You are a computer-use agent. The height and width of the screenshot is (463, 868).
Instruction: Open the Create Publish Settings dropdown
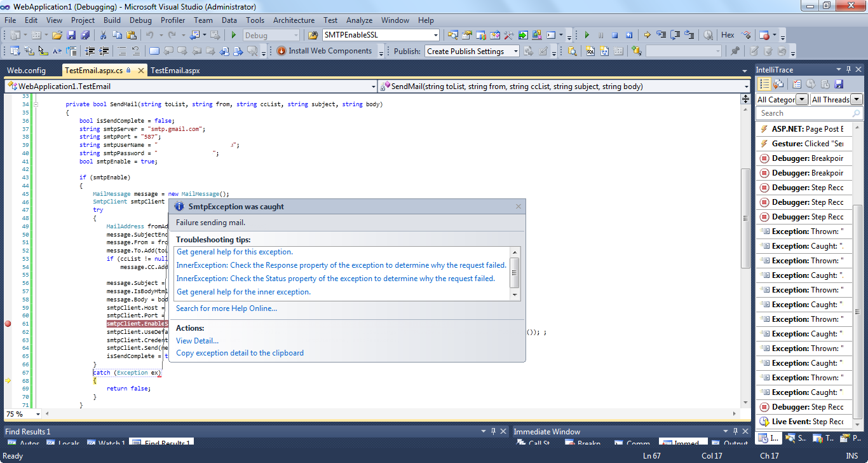pyautogui.click(x=515, y=52)
